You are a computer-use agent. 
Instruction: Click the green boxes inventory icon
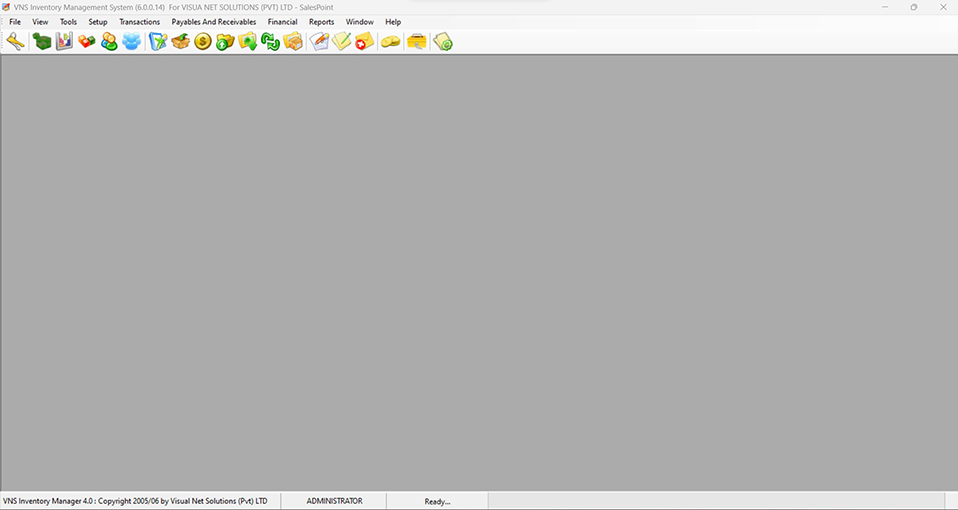(42, 42)
